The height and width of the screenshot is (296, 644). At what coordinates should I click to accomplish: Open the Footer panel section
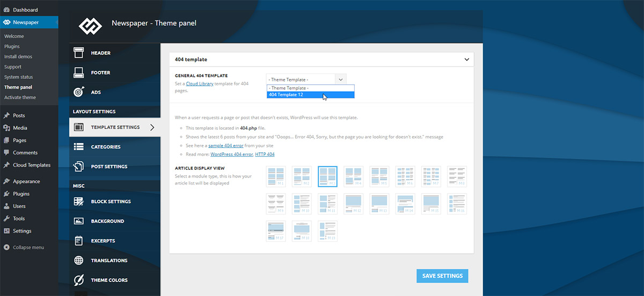[115, 72]
